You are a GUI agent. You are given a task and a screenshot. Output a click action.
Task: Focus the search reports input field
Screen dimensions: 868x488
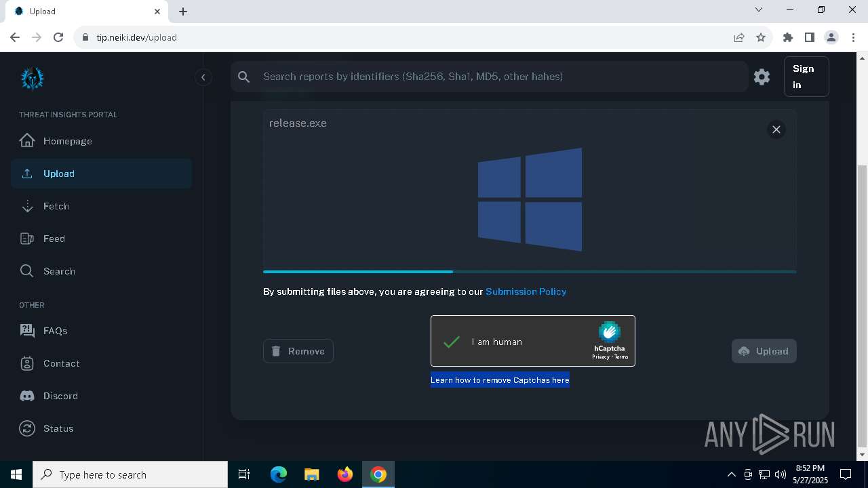pos(502,77)
